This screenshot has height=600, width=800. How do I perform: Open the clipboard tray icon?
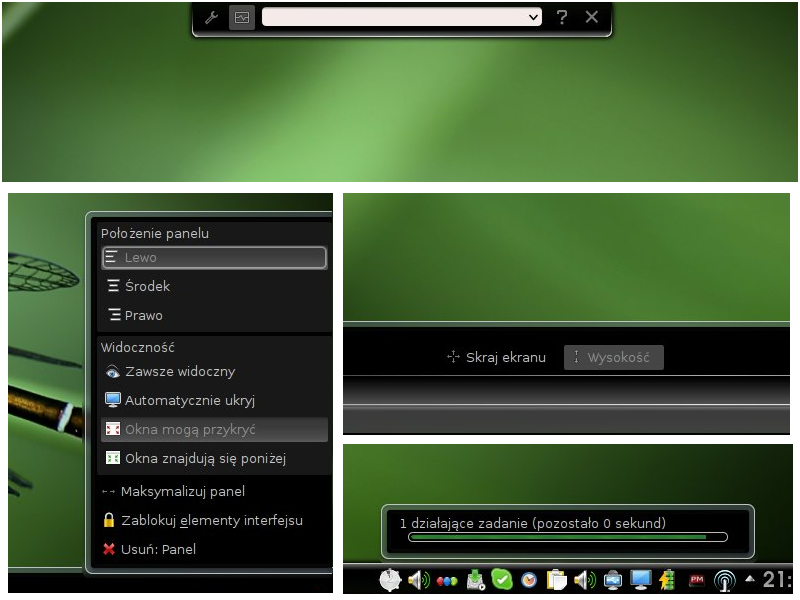[x=557, y=580]
